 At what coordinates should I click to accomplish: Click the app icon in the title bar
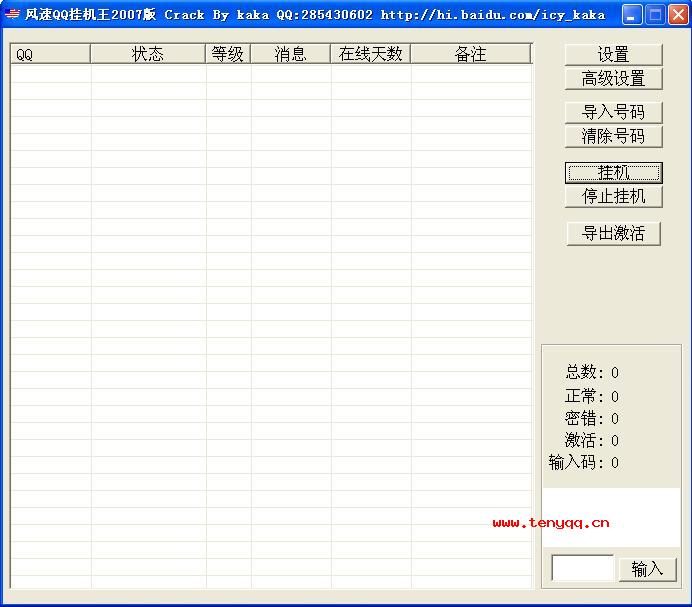(x=13, y=15)
